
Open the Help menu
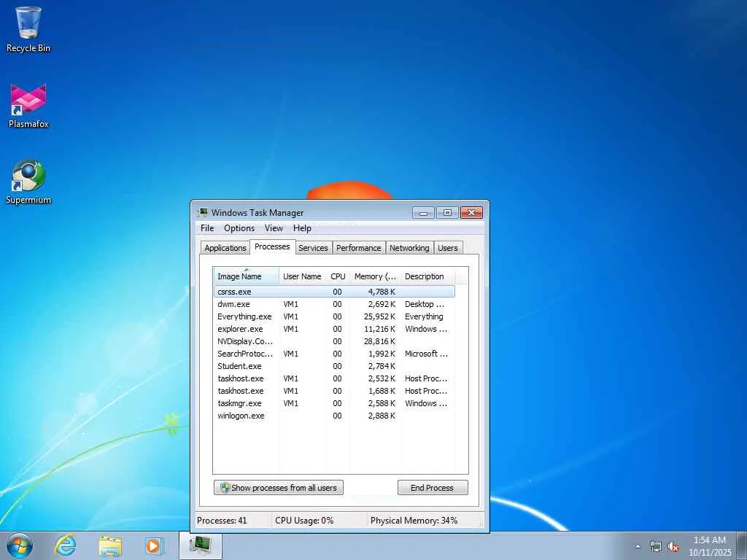tap(302, 228)
